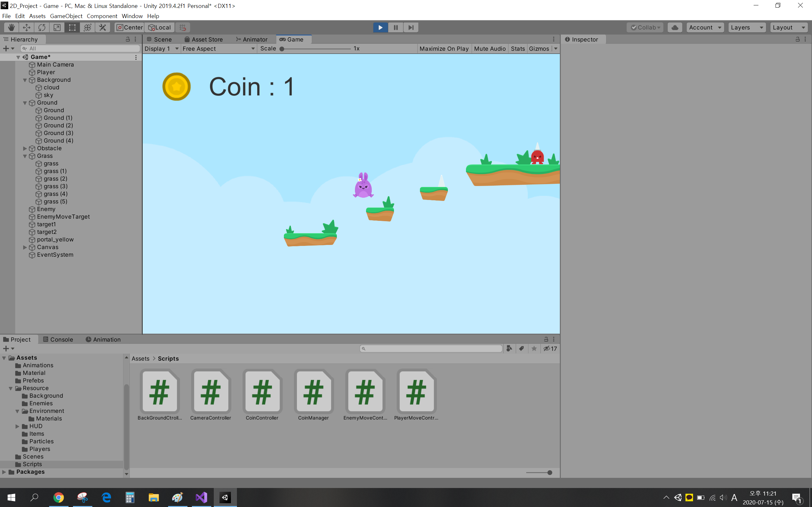Open the Layers dropdown
This screenshot has width=812, height=507.
(747, 28)
